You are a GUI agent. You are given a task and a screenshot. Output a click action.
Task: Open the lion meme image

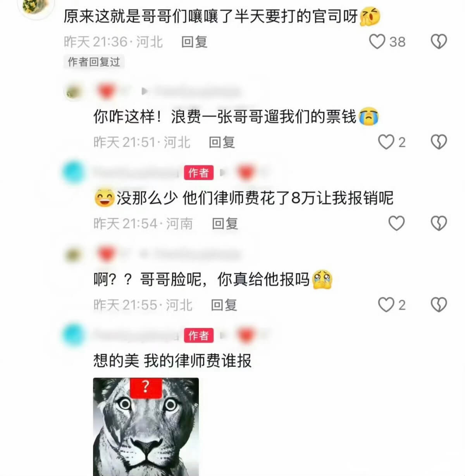(146, 427)
